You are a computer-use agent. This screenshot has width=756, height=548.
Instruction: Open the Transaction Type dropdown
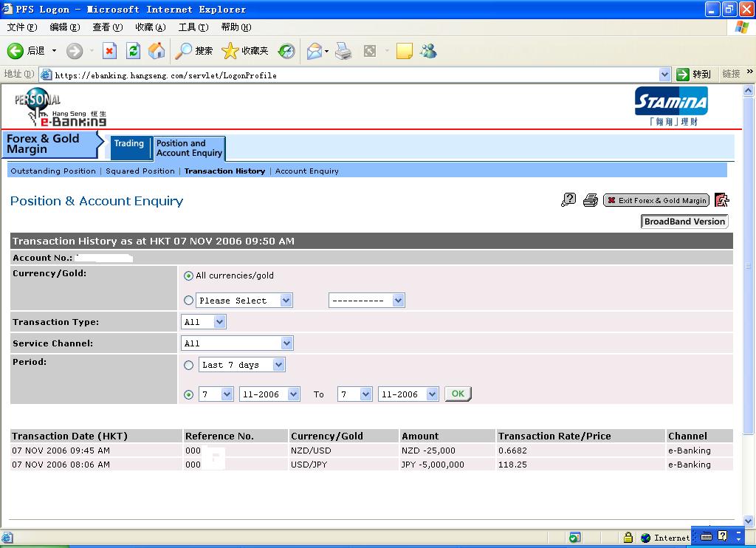pos(204,322)
